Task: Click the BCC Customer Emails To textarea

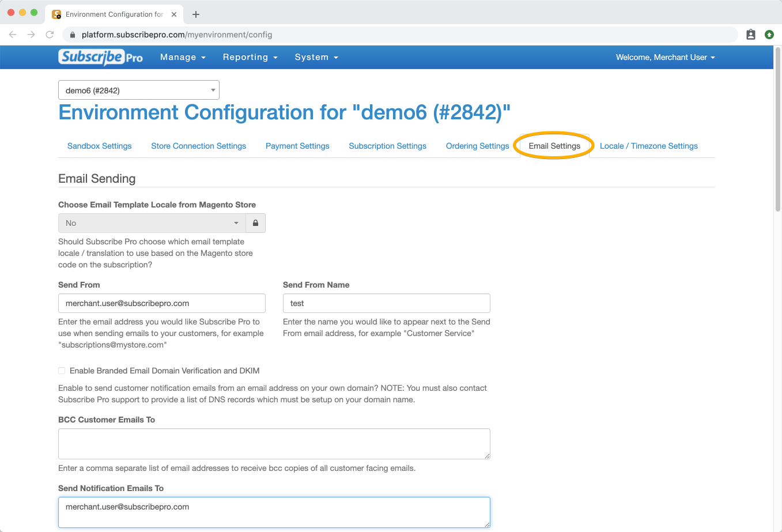Action: (274, 444)
